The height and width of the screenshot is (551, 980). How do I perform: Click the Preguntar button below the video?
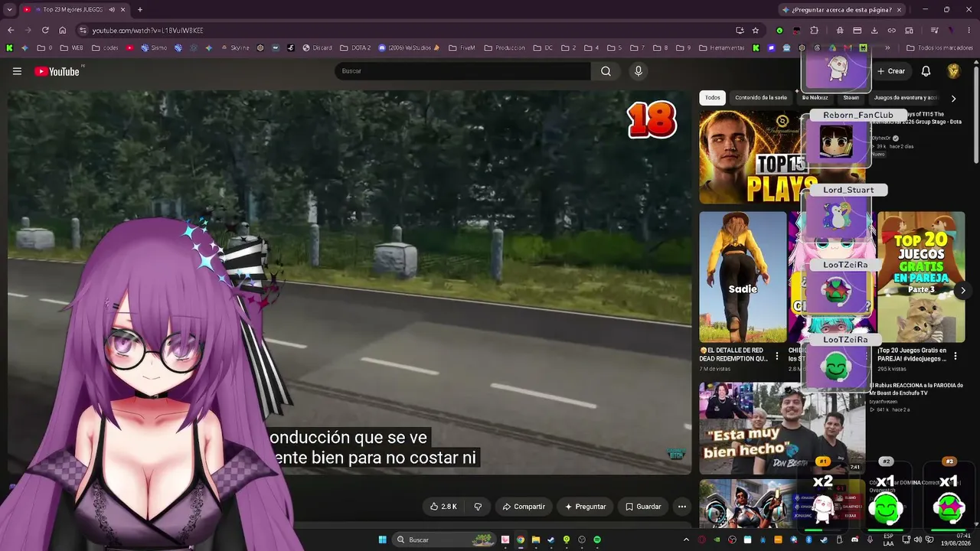586,507
